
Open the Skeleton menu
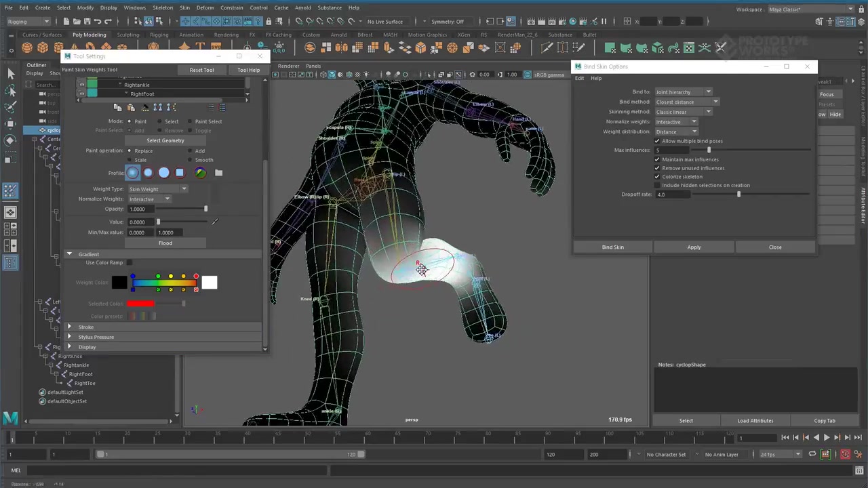pyautogui.click(x=162, y=7)
